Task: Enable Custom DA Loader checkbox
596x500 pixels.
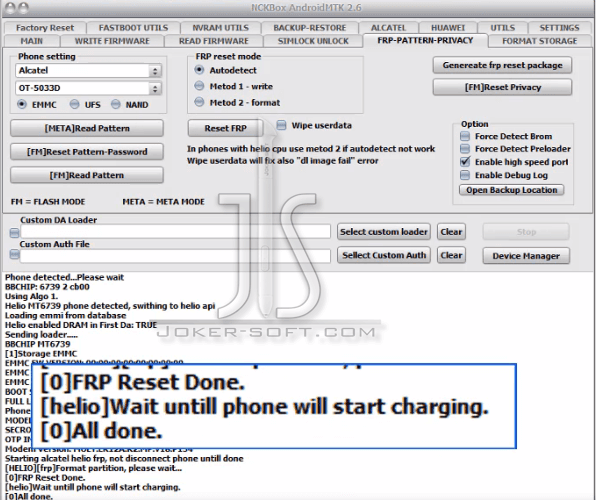Action: (14, 232)
